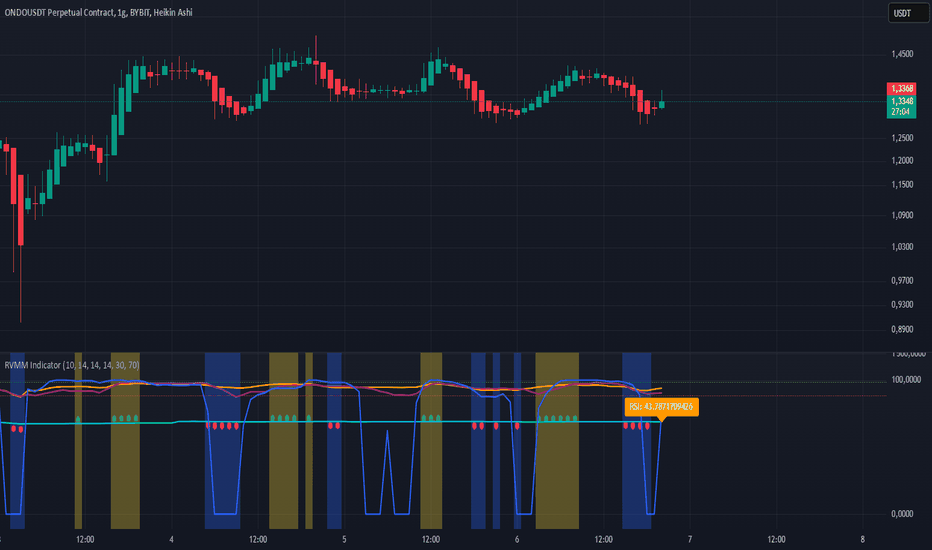The width and height of the screenshot is (932, 550).
Task: Click the 1,0300 price axis label
Action: click(902, 247)
